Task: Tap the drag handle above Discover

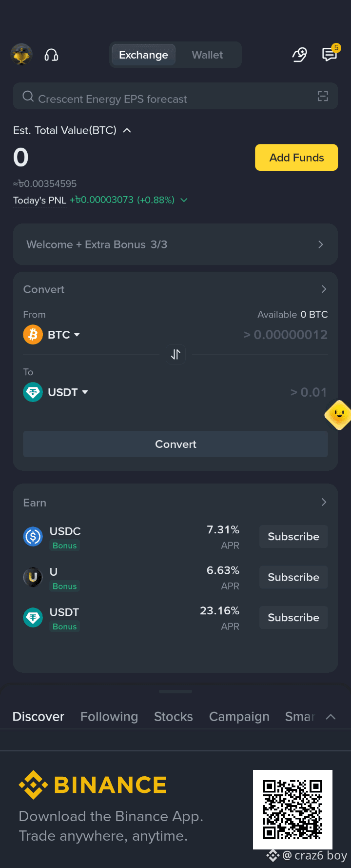Action: tap(175, 691)
